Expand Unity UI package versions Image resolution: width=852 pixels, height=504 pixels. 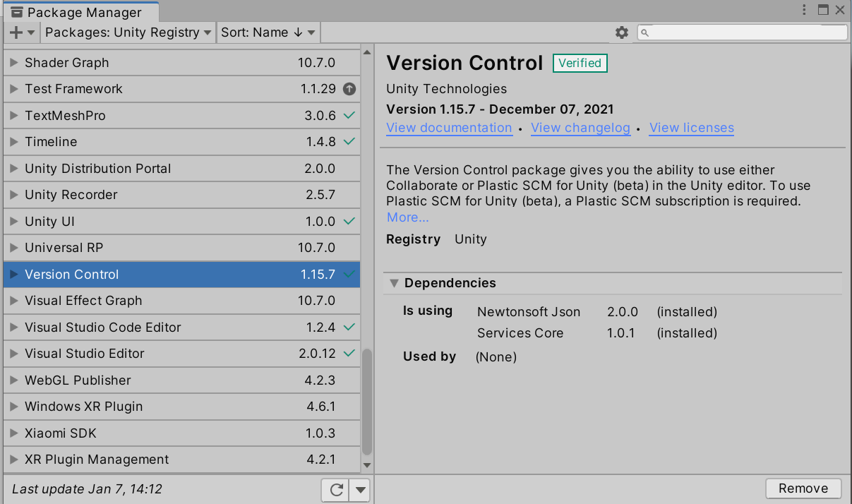(13, 222)
